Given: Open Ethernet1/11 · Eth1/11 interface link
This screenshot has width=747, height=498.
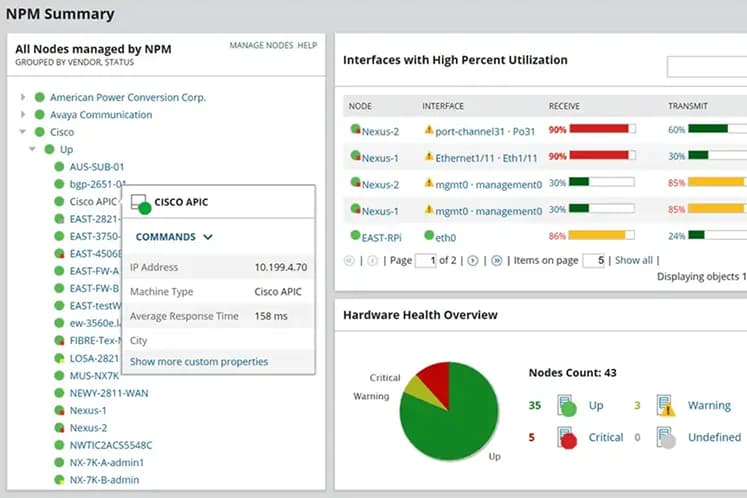Looking at the screenshot, I should 486,158.
